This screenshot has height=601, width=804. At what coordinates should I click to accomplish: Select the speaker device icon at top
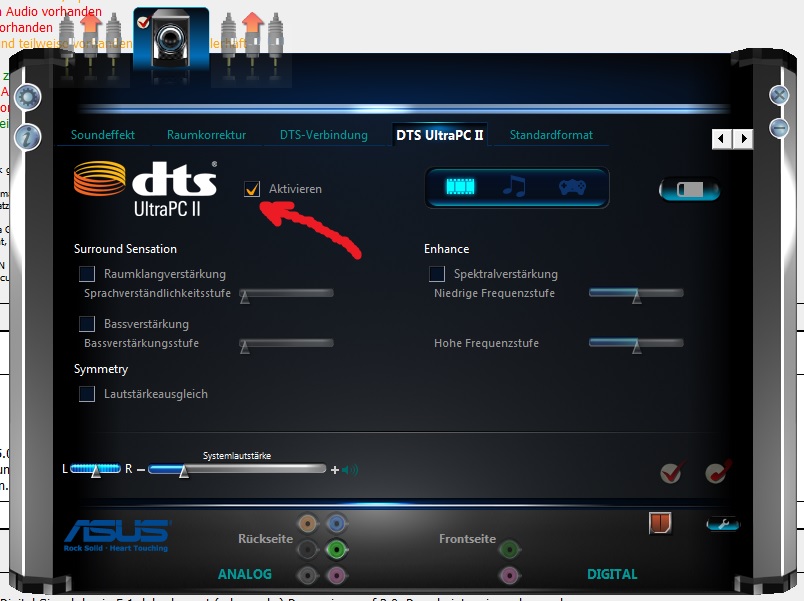pyautogui.click(x=171, y=45)
